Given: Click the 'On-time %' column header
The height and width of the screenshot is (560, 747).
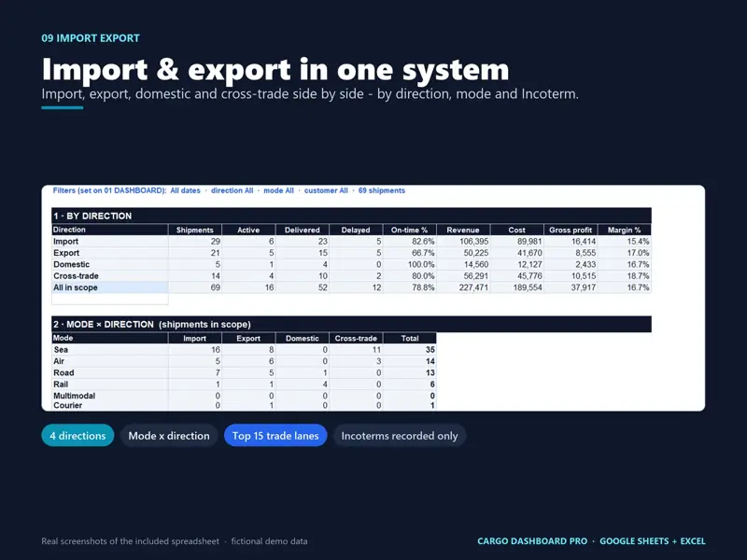Looking at the screenshot, I should (409, 230).
